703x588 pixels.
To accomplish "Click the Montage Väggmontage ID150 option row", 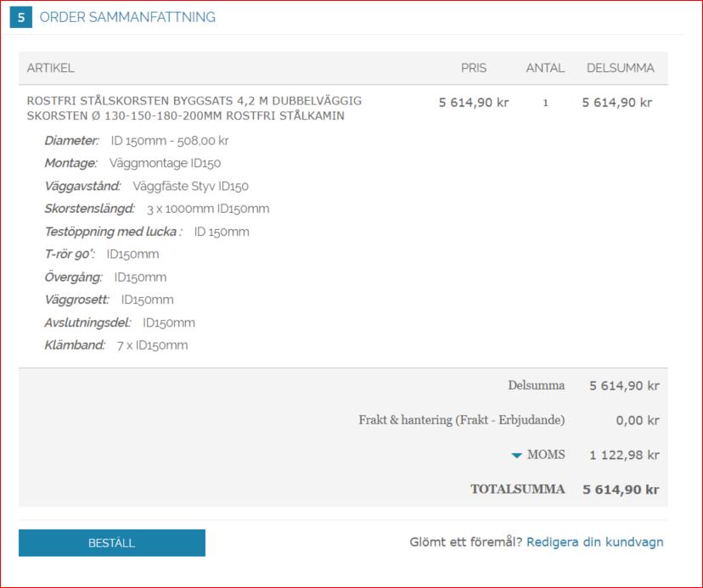I will click(x=132, y=163).
